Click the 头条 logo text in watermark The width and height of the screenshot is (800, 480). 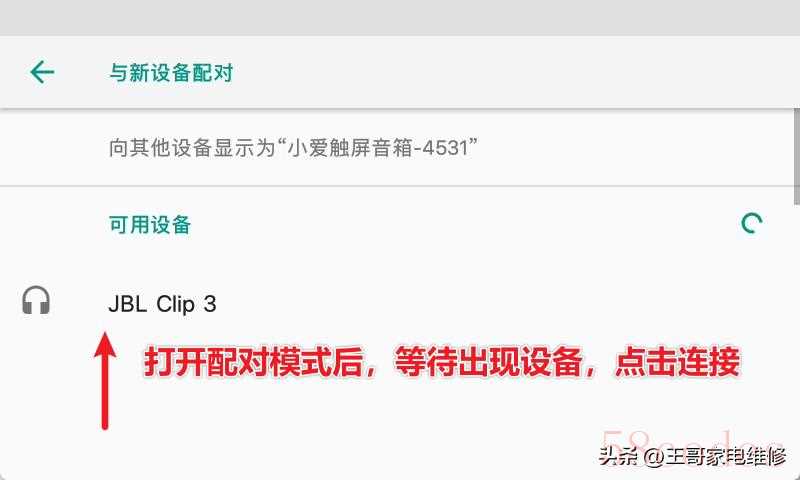click(x=618, y=456)
